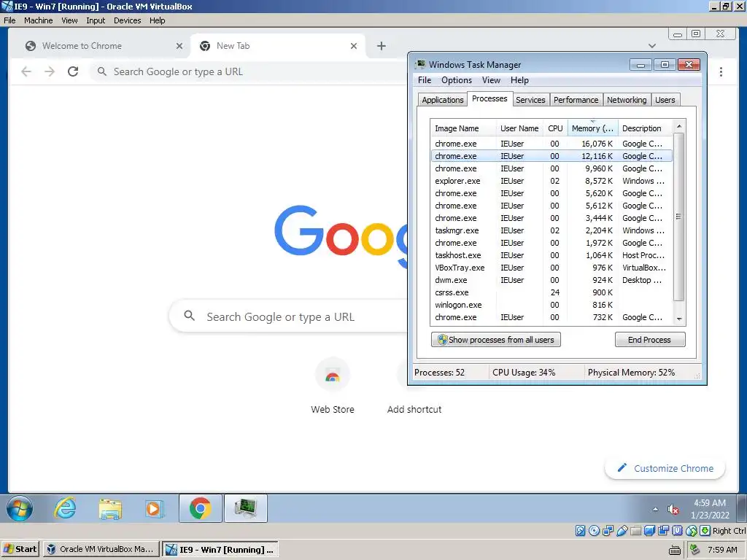Open VirtualBox Input menu

click(96, 20)
